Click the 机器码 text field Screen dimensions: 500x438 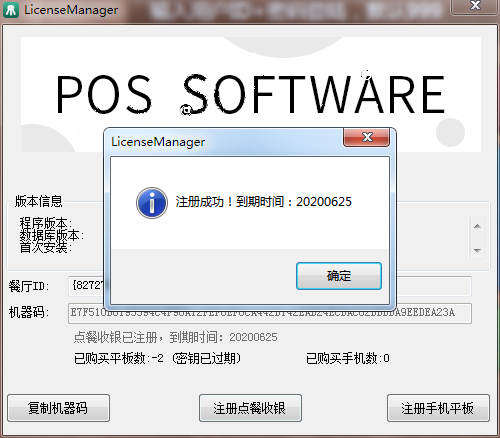click(x=270, y=313)
